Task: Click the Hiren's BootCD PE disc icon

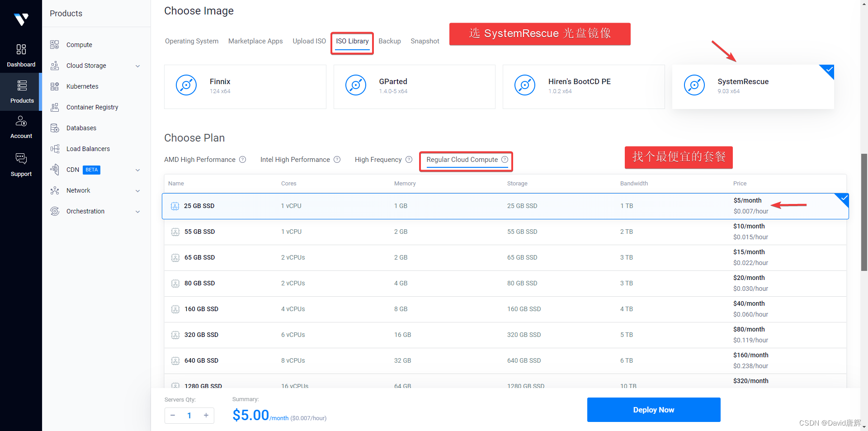Action: tap(525, 85)
